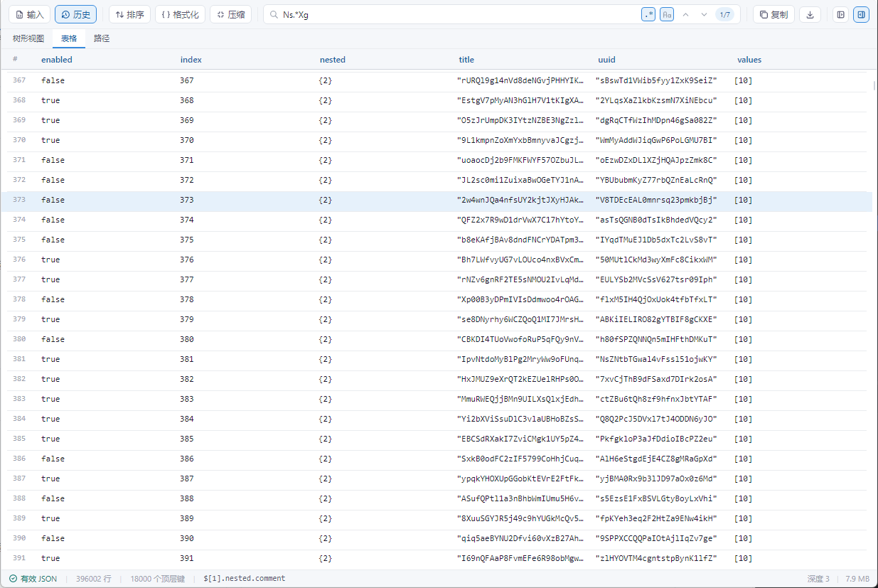This screenshot has width=878, height=588.
Task: Select uuid "V8TDEcEAL0mnrsq23pmkbjBj" cell
Action: click(x=656, y=200)
